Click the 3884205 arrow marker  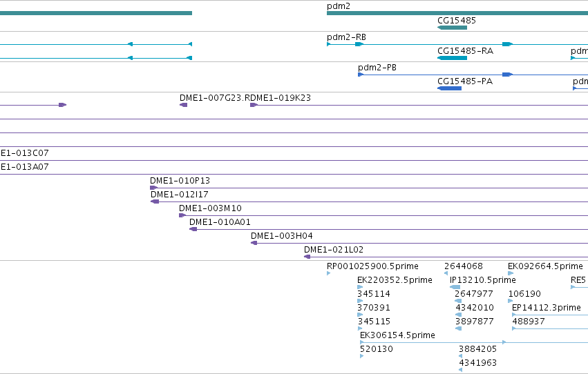click(x=460, y=356)
